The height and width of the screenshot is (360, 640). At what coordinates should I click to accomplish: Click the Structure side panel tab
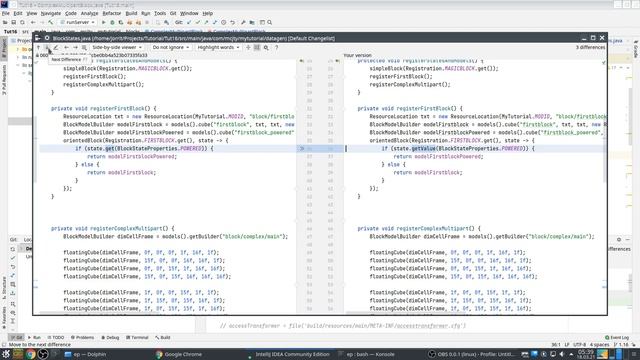click(x=4, y=288)
